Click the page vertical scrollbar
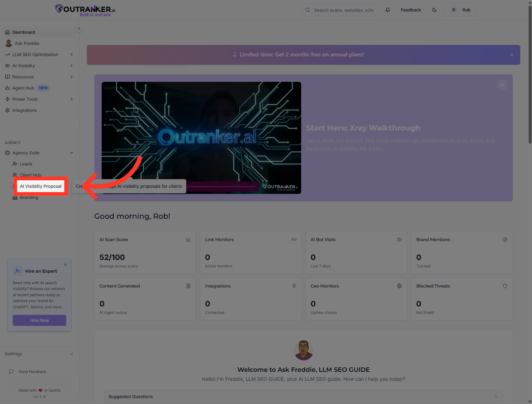 tap(530, 75)
